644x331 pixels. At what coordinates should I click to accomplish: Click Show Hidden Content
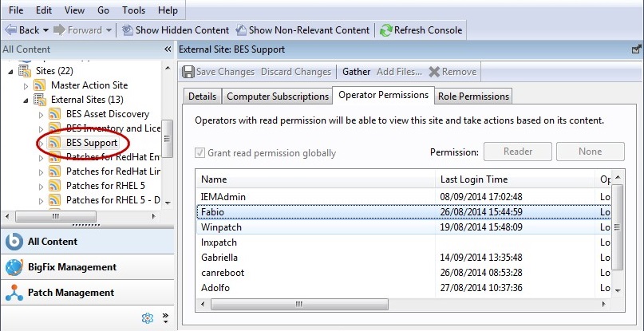[x=176, y=30]
